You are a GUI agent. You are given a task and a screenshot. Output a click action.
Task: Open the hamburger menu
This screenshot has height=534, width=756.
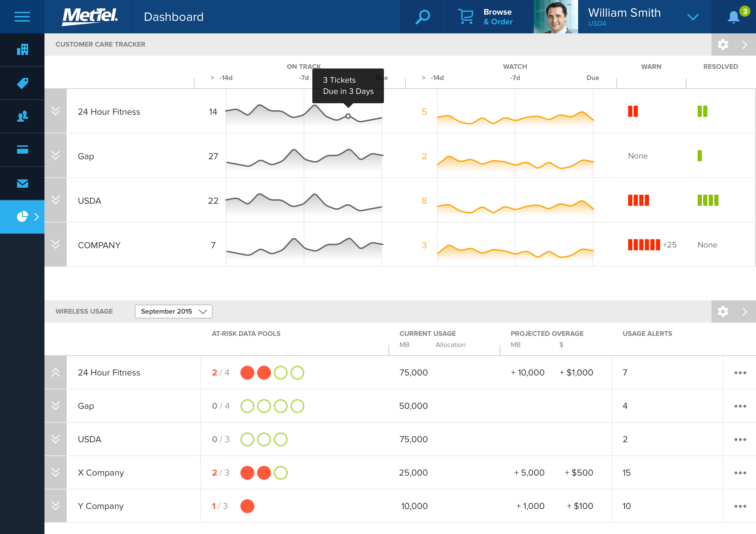22,17
